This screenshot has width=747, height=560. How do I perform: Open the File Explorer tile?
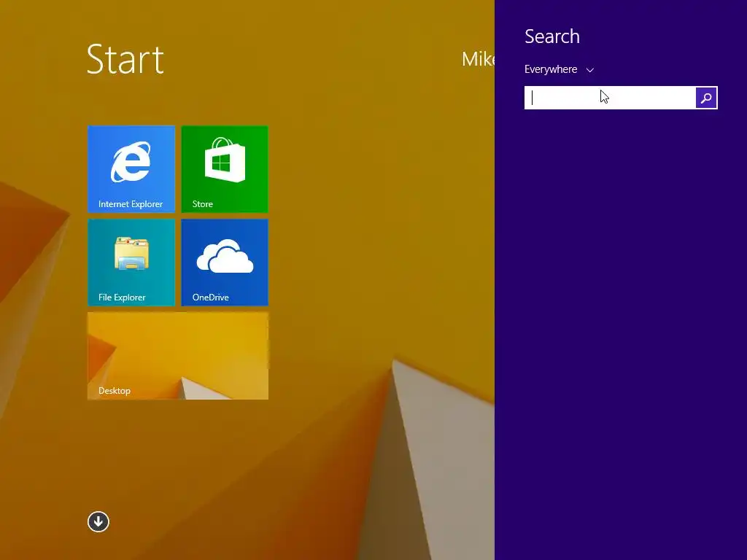coord(131,262)
